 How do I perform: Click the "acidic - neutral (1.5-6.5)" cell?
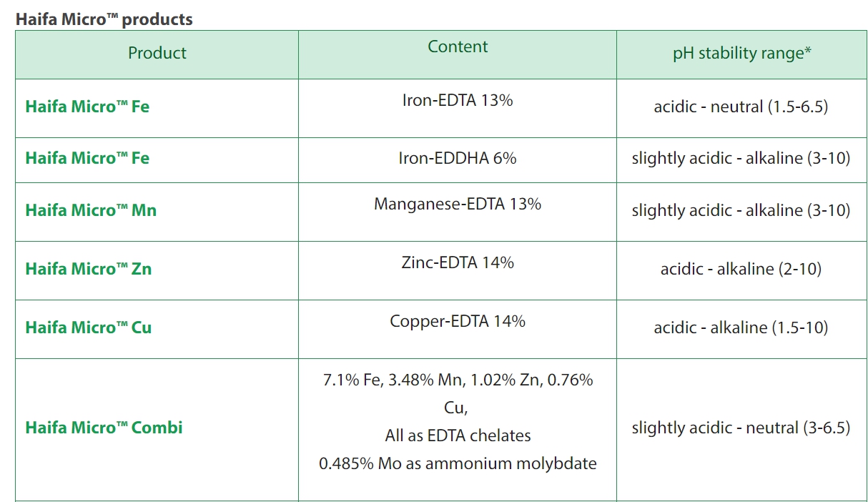pyautogui.click(x=741, y=107)
